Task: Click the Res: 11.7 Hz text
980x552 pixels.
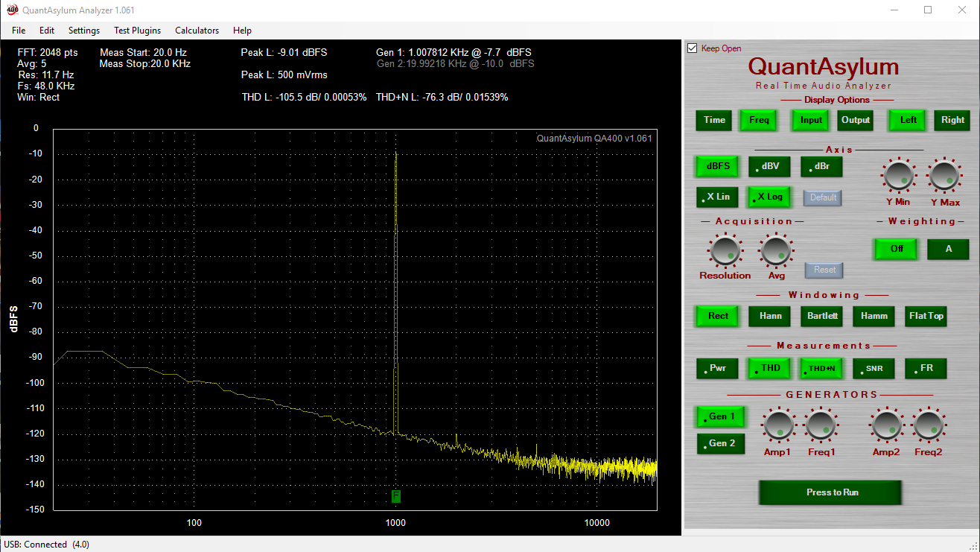Action: point(46,75)
